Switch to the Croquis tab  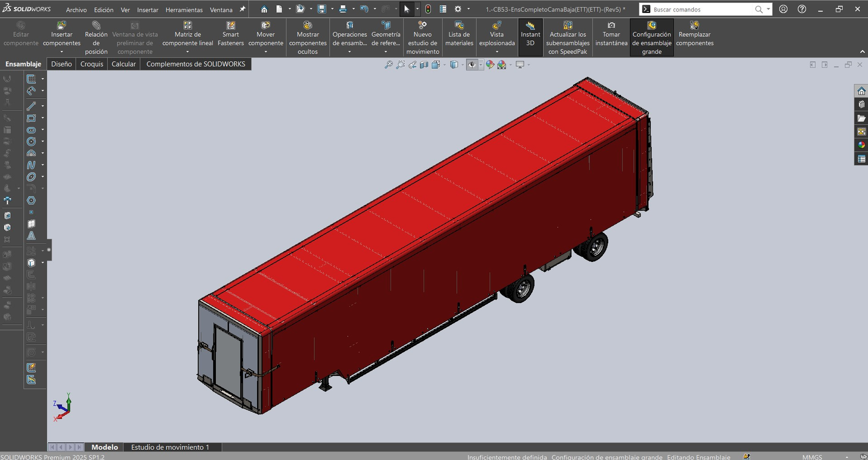click(92, 64)
